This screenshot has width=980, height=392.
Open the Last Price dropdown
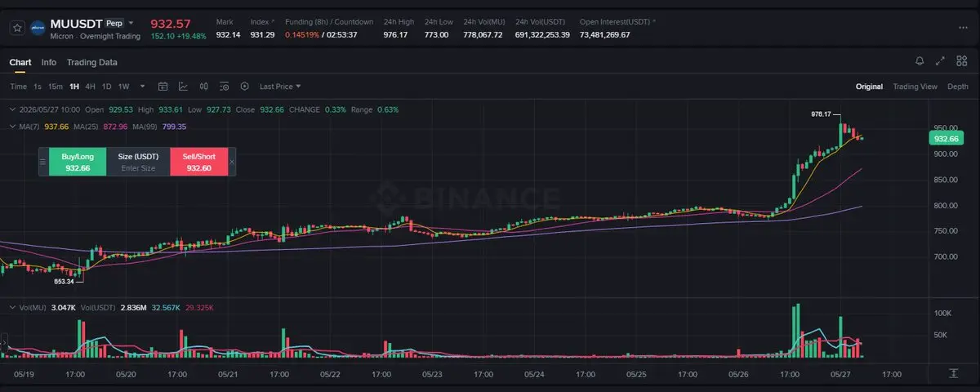[280, 86]
